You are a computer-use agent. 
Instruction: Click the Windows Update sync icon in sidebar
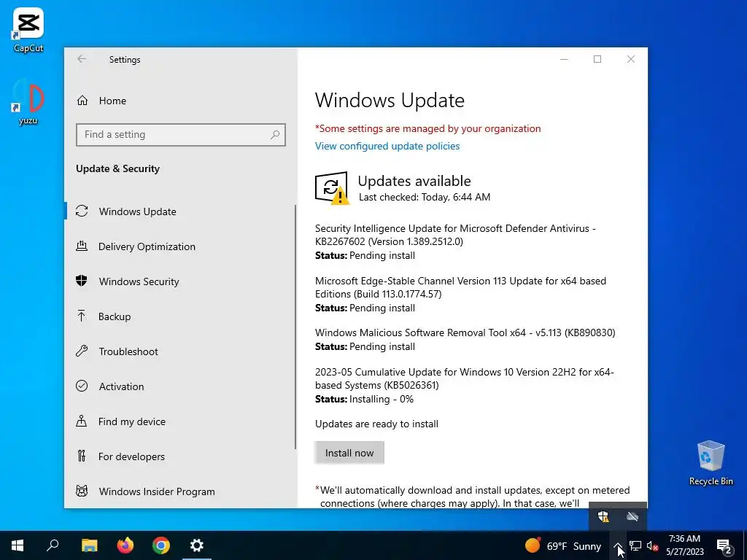[82, 211]
